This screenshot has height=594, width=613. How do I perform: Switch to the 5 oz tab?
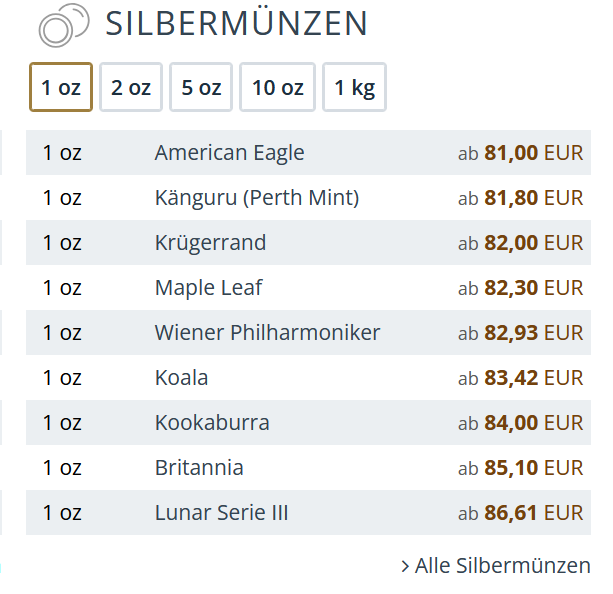[x=201, y=87]
